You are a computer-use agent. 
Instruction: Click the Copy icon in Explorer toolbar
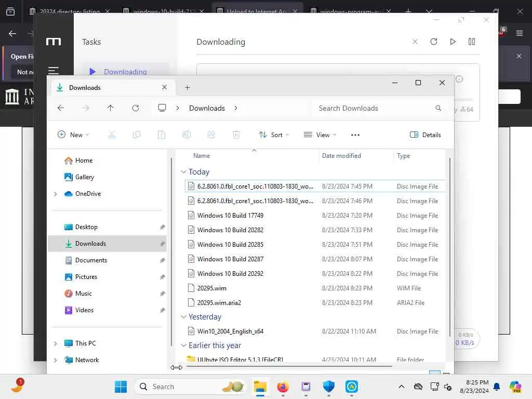tap(137, 135)
